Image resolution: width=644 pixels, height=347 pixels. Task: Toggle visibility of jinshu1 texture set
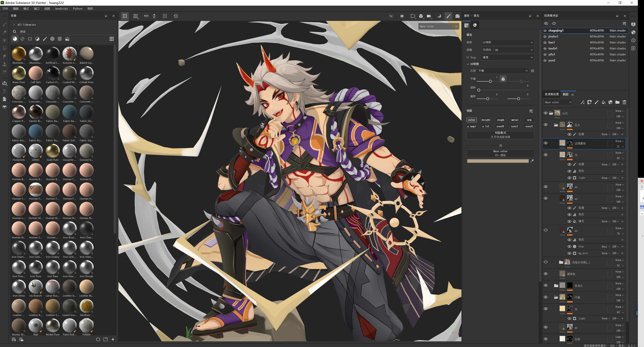[x=545, y=37]
